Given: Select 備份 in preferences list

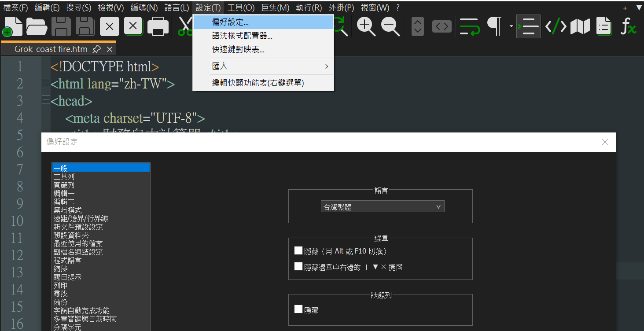Looking at the screenshot, I should 101,302.
